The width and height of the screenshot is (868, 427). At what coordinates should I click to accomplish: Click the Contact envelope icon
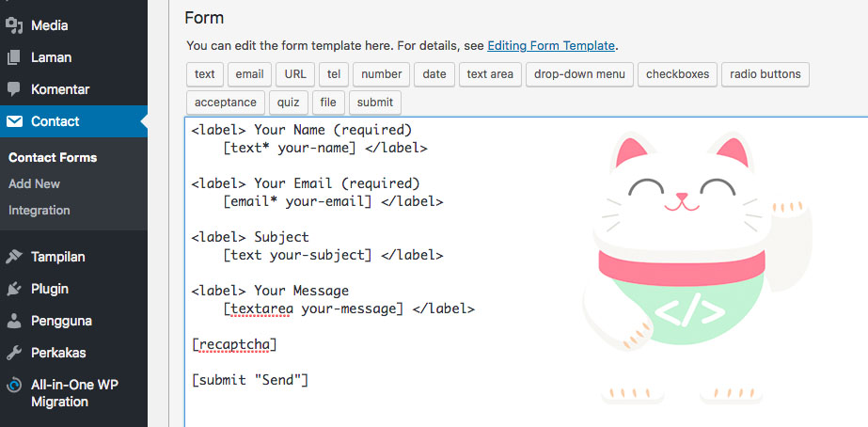tap(14, 121)
